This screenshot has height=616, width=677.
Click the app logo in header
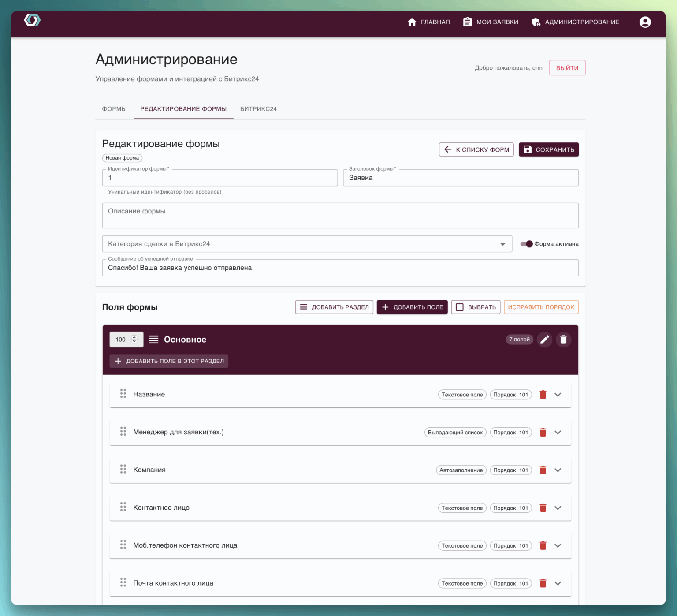pyautogui.click(x=32, y=20)
